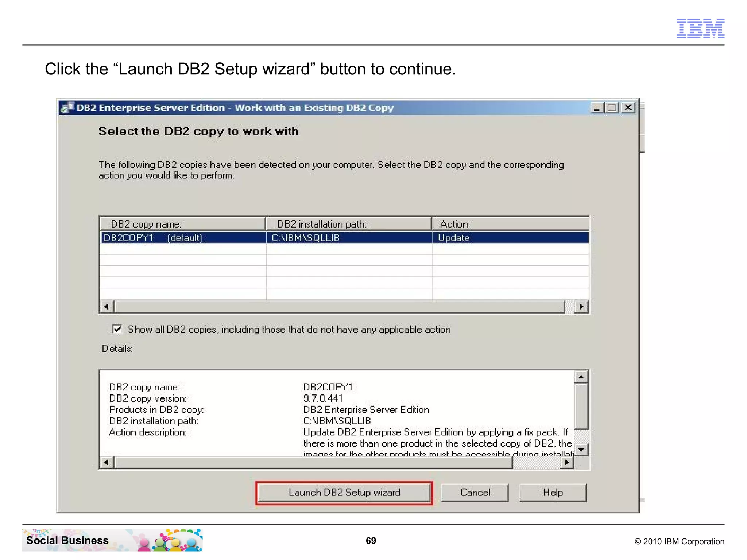747x560 pixels.
Task: Click copy list scroll left arrow
Action: point(107,307)
